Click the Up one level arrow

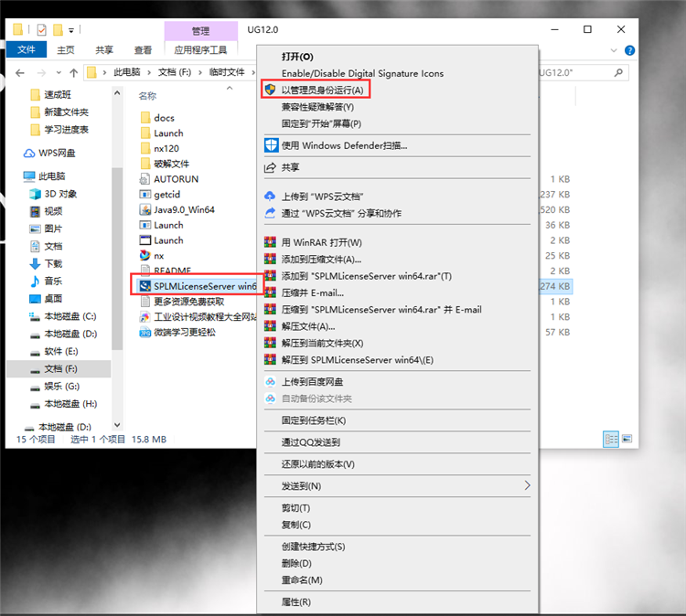coord(73,72)
